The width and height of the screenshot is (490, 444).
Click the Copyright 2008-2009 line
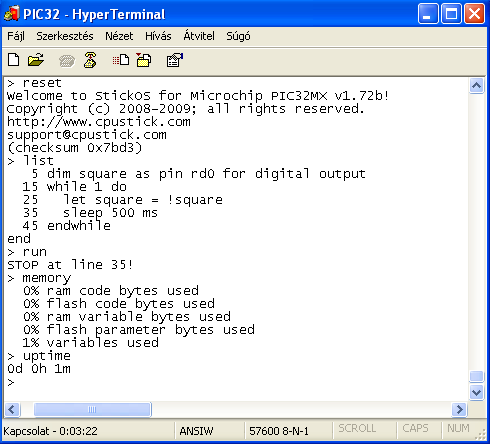(186, 109)
